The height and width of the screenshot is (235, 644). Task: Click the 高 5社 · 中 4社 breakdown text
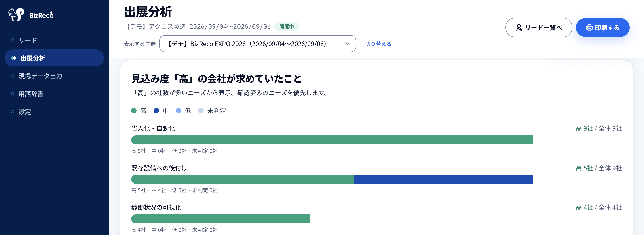pos(175,190)
